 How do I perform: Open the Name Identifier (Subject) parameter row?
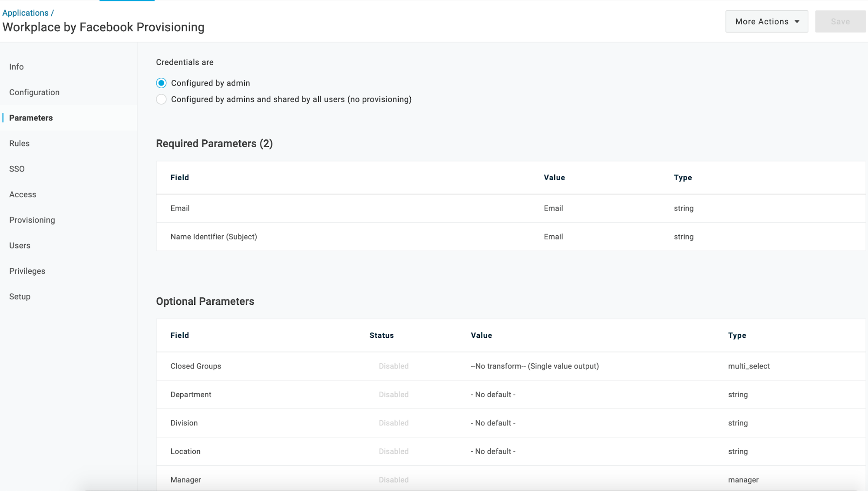click(x=511, y=237)
